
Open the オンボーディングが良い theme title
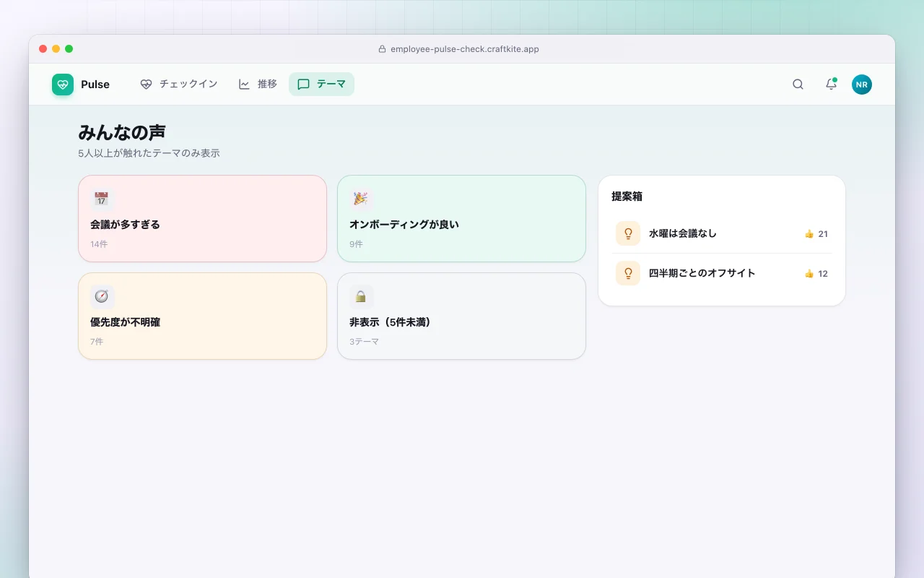point(404,225)
